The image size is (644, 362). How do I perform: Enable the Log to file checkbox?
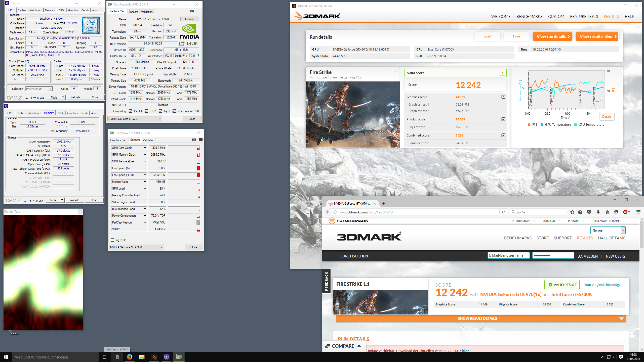[x=112, y=240]
